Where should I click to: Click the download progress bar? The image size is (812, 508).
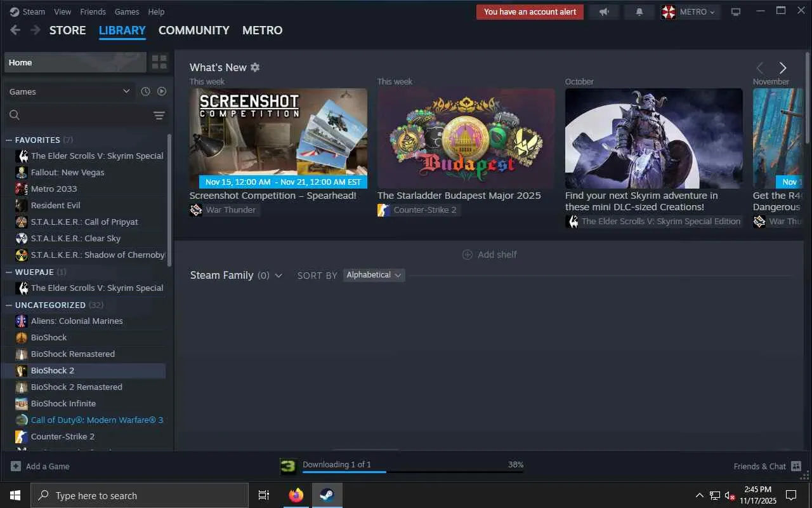point(413,472)
